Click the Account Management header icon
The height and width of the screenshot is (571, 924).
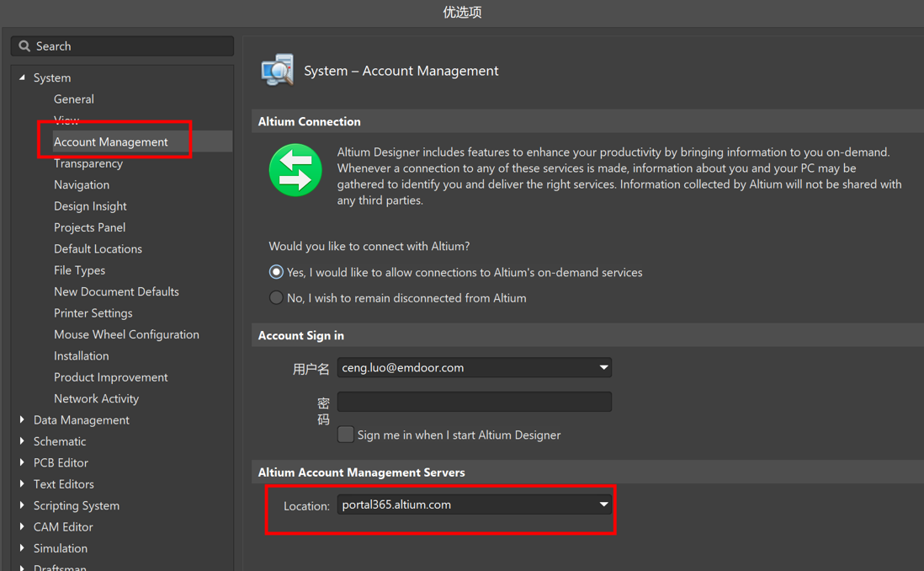point(277,71)
